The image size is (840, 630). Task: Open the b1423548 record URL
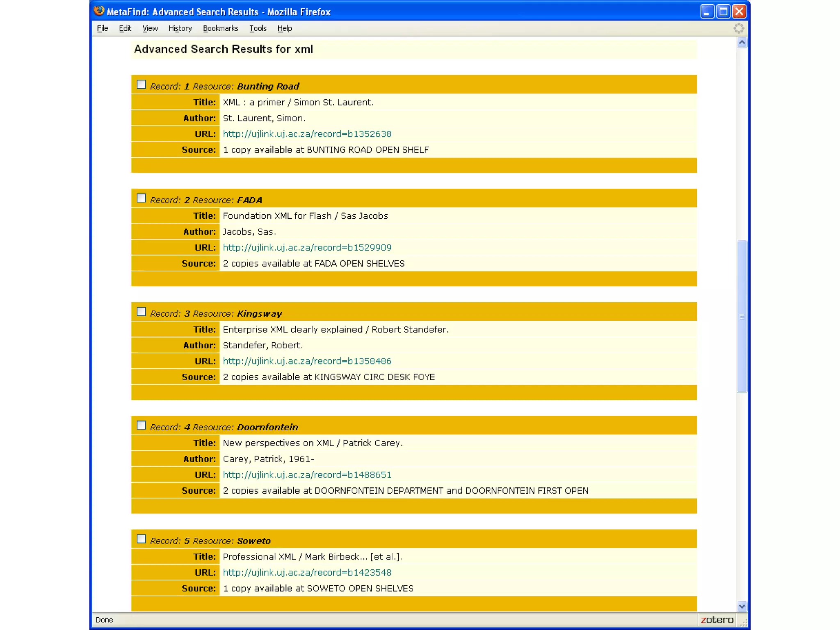click(x=307, y=573)
